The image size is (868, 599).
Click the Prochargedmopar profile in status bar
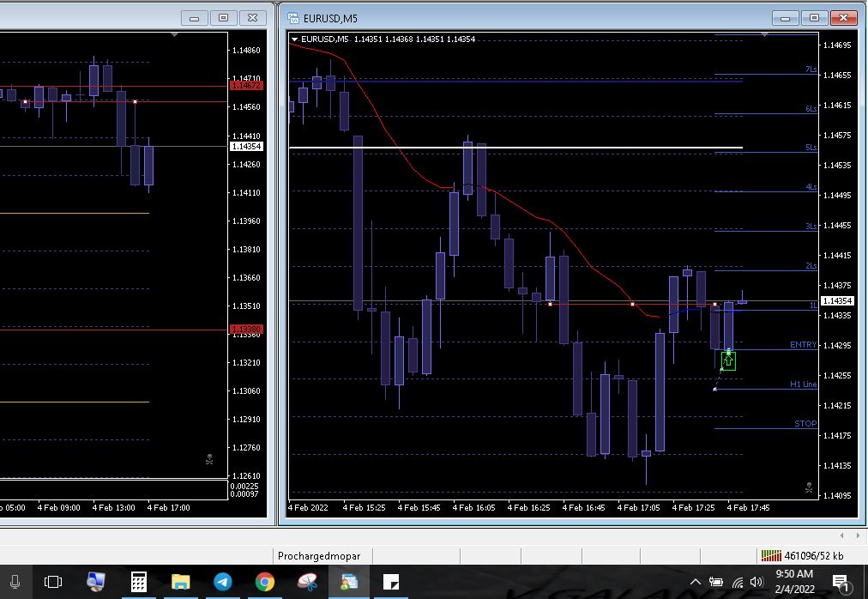[319, 556]
